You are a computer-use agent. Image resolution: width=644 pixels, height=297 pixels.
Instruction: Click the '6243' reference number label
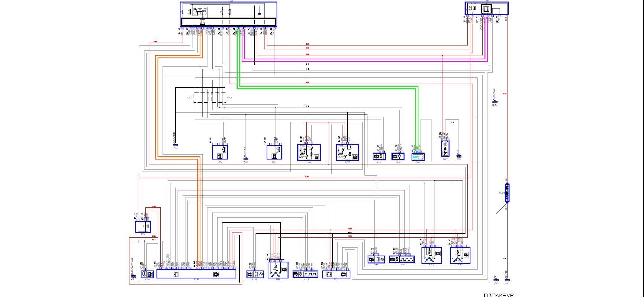coord(306,280)
